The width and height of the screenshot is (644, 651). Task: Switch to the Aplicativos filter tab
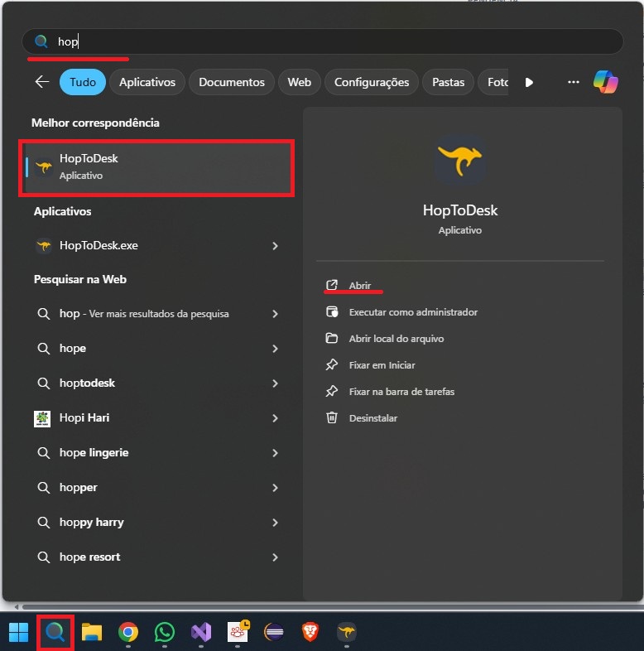point(147,82)
